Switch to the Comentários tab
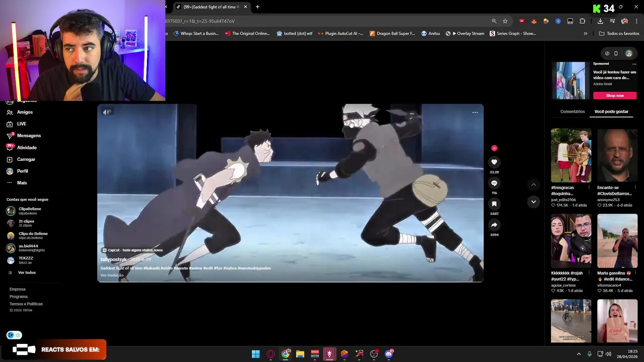The image size is (644, 362). point(573,112)
